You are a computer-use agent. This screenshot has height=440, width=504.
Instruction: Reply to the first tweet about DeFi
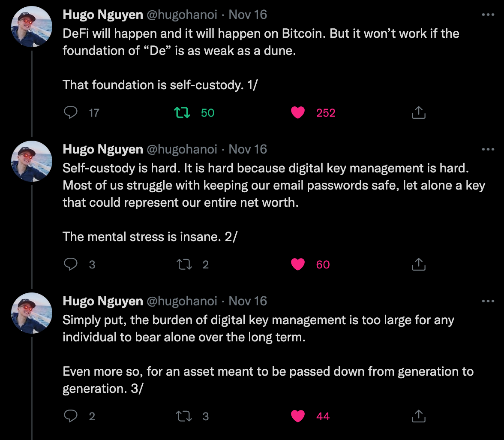coord(71,112)
